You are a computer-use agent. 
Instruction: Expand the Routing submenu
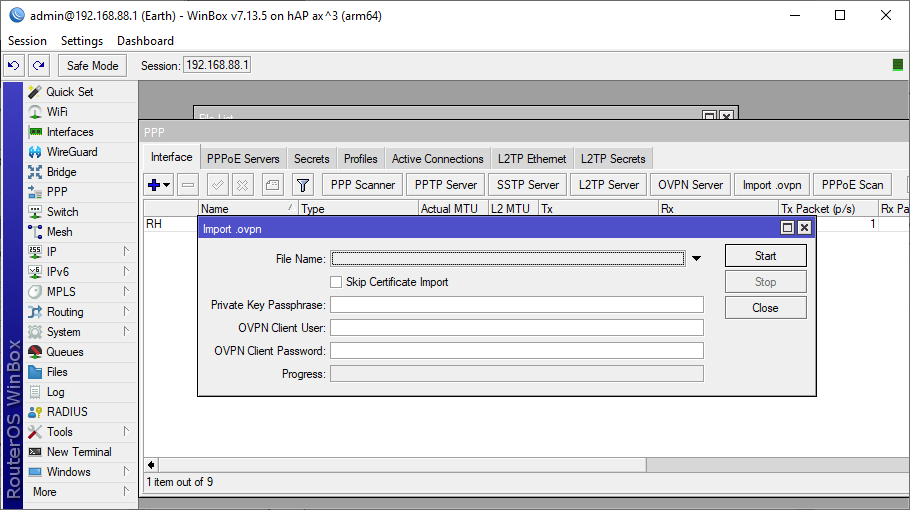click(126, 311)
